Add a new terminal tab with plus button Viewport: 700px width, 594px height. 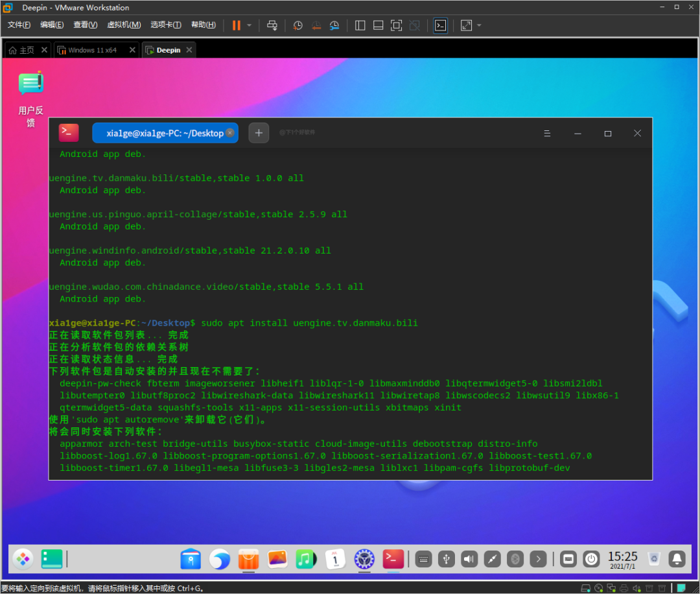(259, 133)
